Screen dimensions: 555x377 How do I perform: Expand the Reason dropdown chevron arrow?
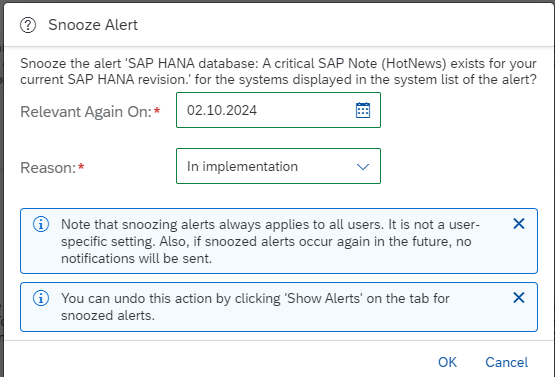[363, 166]
